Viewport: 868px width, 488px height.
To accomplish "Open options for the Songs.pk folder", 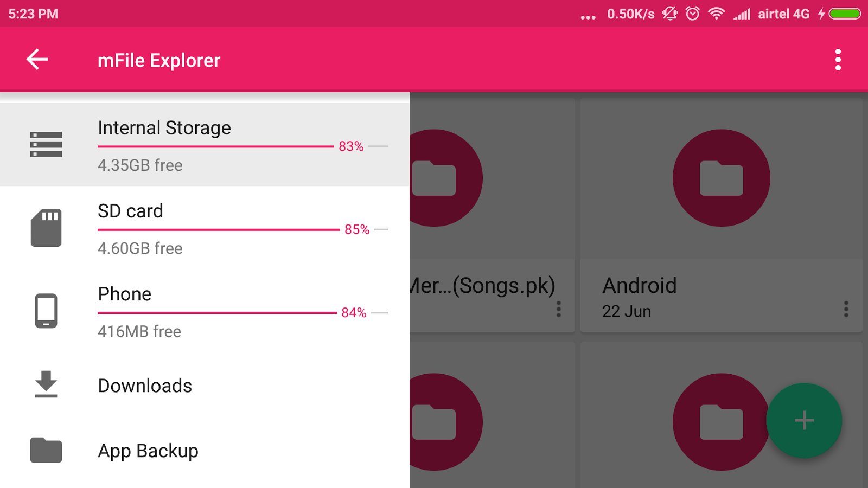I will tap(558, 309).
